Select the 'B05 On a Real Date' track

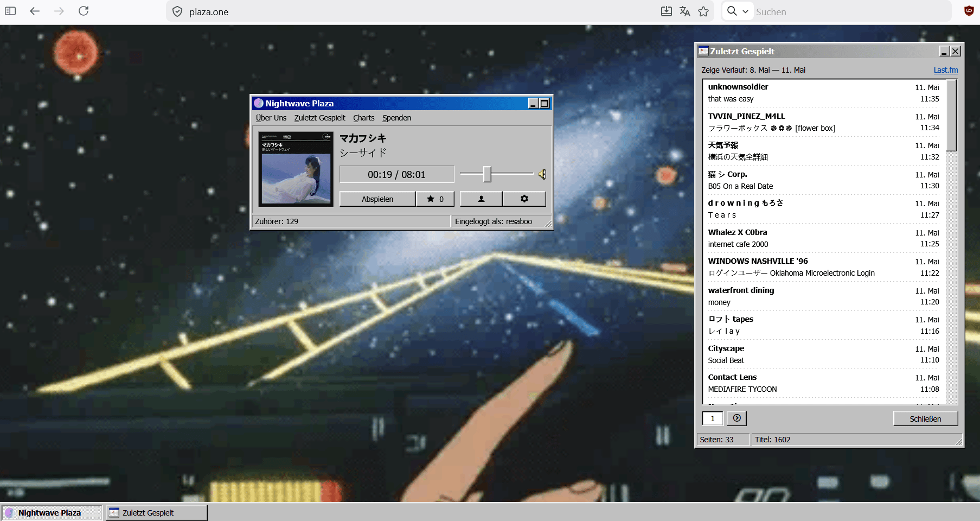pos(824,180)
